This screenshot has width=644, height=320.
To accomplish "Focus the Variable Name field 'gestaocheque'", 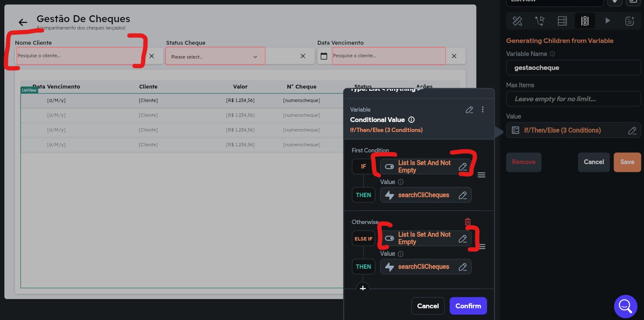I will [573, 68].
